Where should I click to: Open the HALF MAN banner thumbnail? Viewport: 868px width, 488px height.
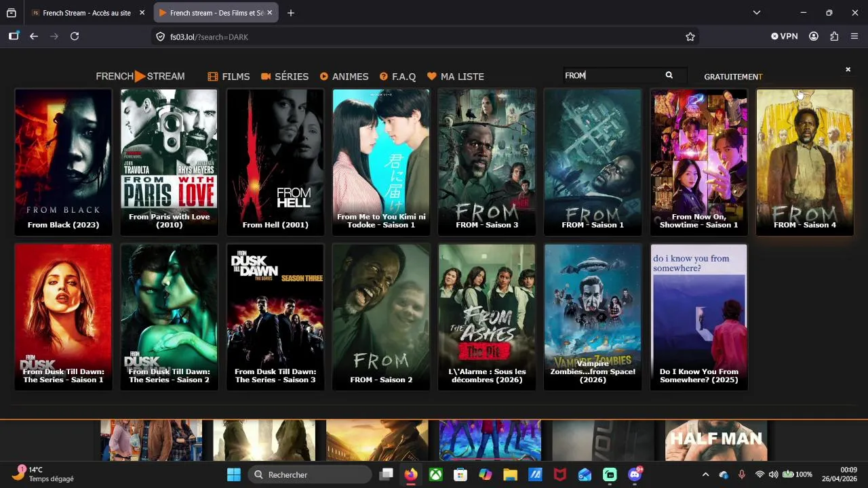(716, 441)
